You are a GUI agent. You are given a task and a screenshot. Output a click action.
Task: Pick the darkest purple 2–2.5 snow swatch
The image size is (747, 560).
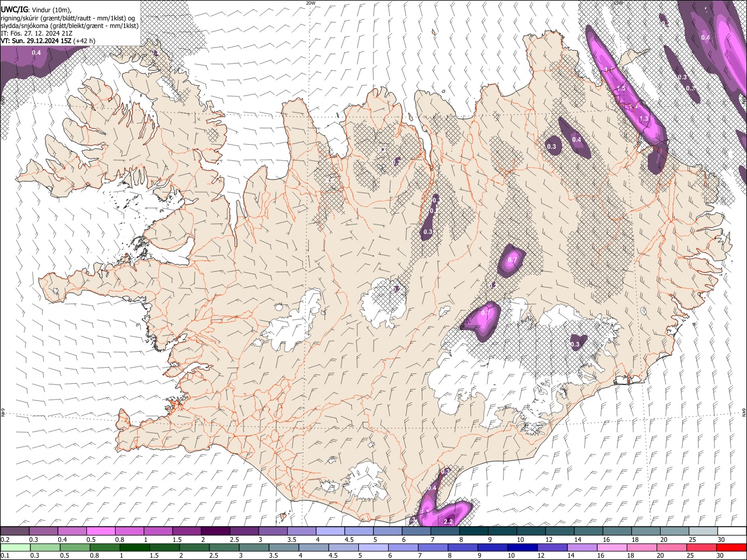pyautogui.click(x=215, y=531)
